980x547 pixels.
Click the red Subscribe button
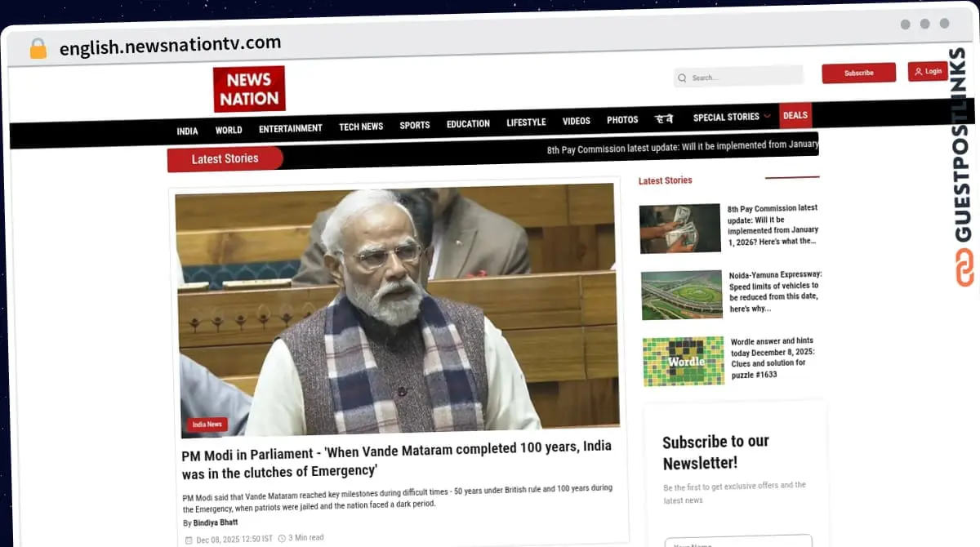point(858,73)
